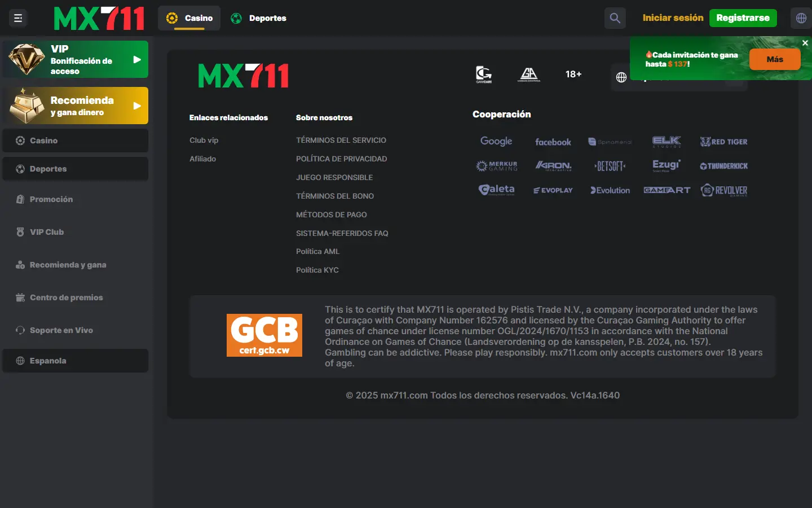Click the GamCare logo icon
Image resolution: width=812 pixels, height=508 pixels.
(x=484, y=75)
